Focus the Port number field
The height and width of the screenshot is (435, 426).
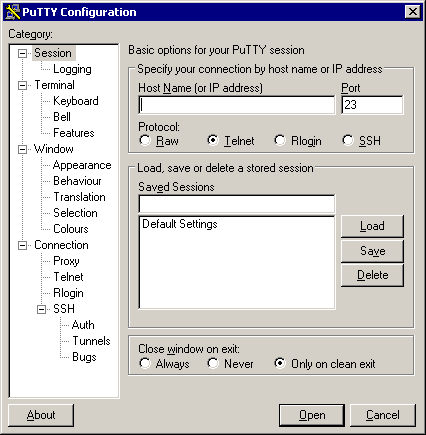pos(372,105)
